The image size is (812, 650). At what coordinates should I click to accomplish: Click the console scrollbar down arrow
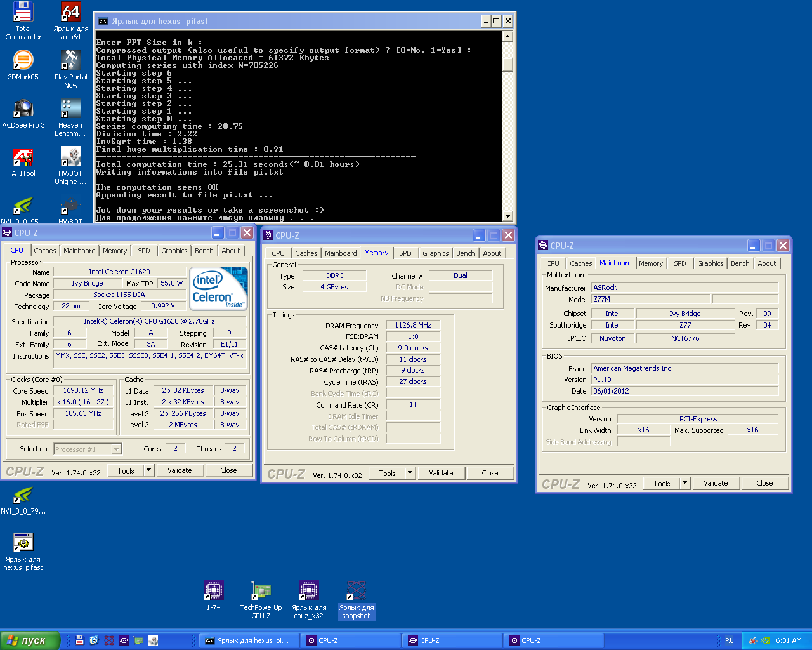coord(507,216)
